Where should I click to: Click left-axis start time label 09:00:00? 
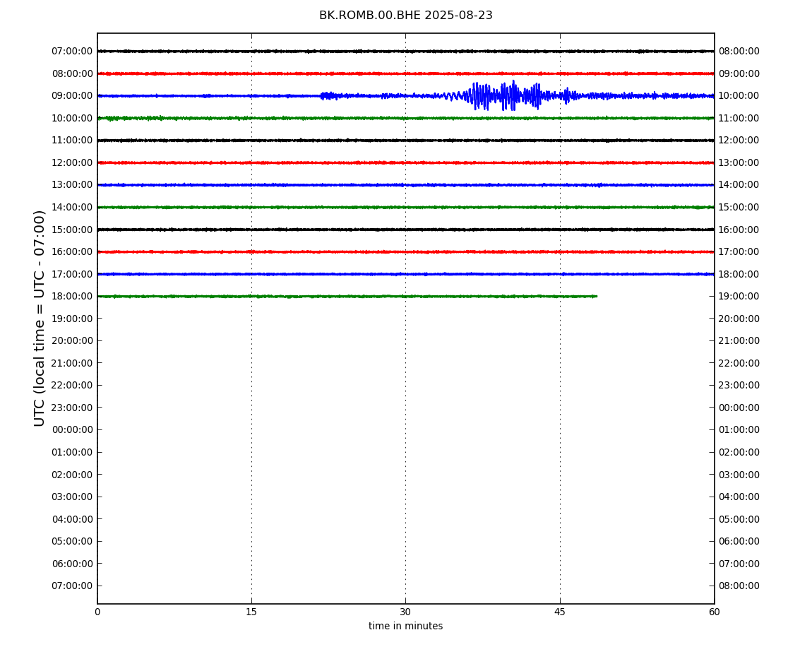72,96
